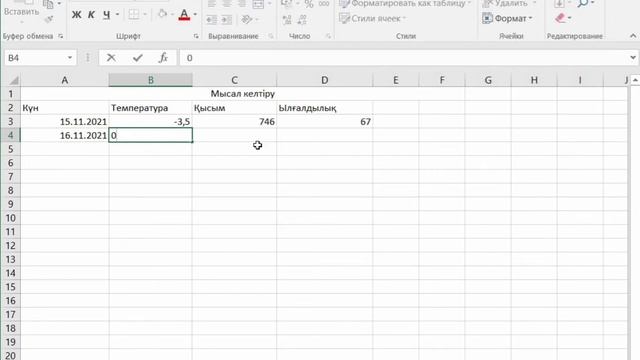The image size is (640, 360).
Task: Select row 5 header
Action: pos(11,149)
